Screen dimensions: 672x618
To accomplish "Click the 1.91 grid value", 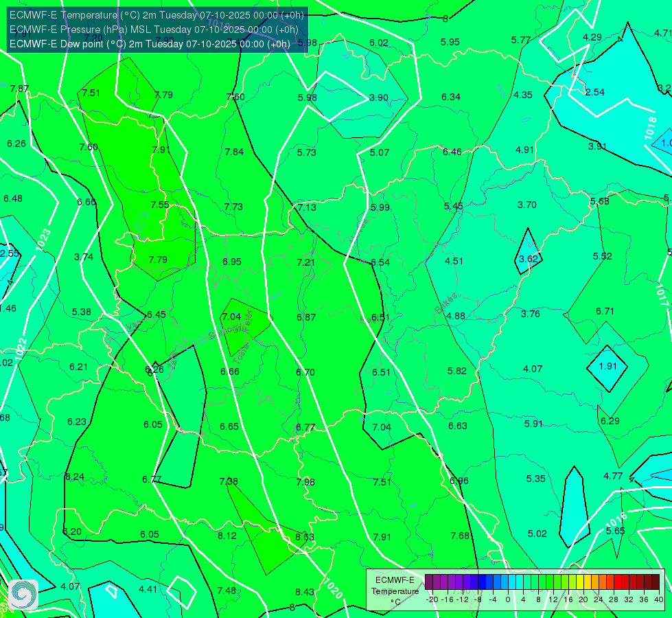I will tap(607, 366).
